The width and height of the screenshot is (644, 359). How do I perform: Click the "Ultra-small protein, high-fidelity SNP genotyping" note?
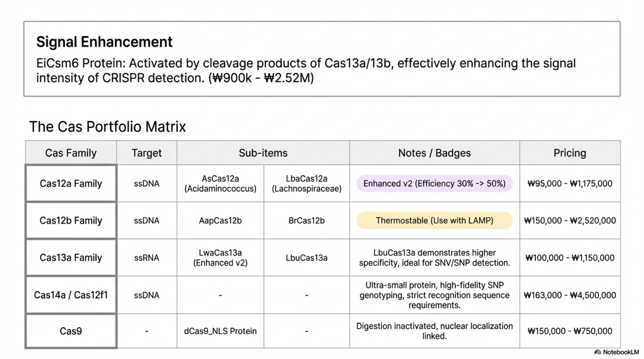[x=435, y=295]
